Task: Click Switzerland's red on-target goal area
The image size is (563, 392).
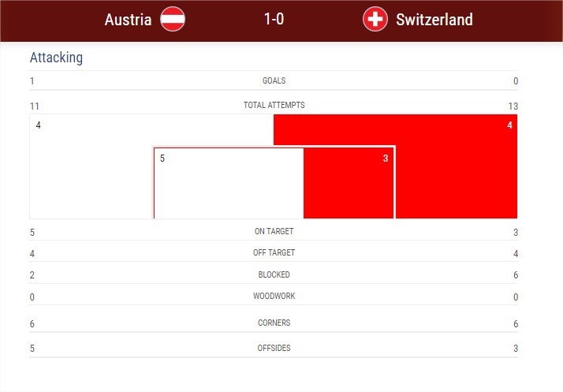Action: (x=349, y=183)
